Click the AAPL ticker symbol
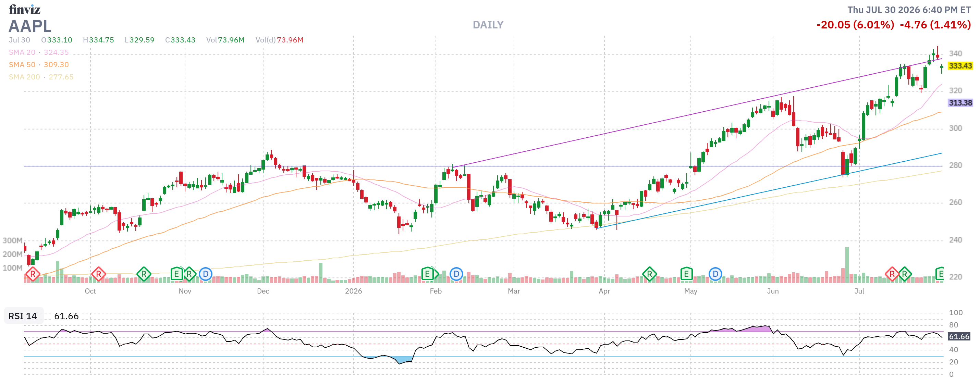Image resolution: width=980 pixels, height=385 pixels. [x=30, y=26]
